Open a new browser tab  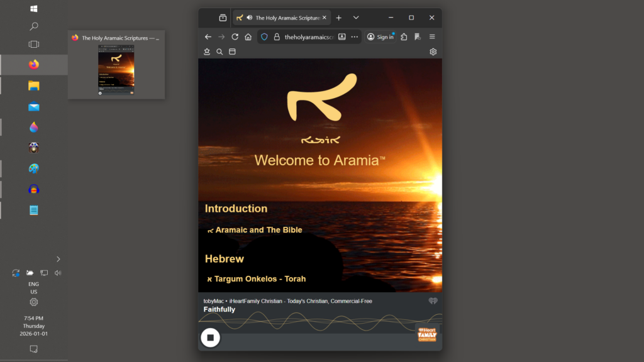click(339, 18)
